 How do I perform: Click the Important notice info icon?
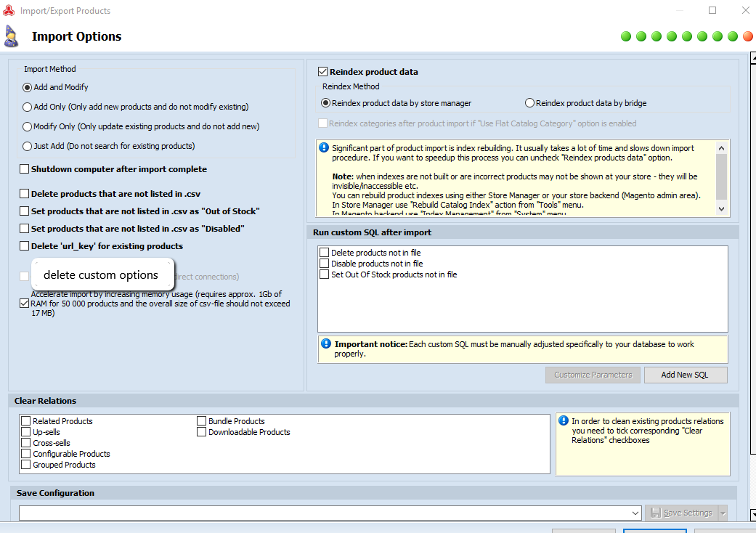325,343
